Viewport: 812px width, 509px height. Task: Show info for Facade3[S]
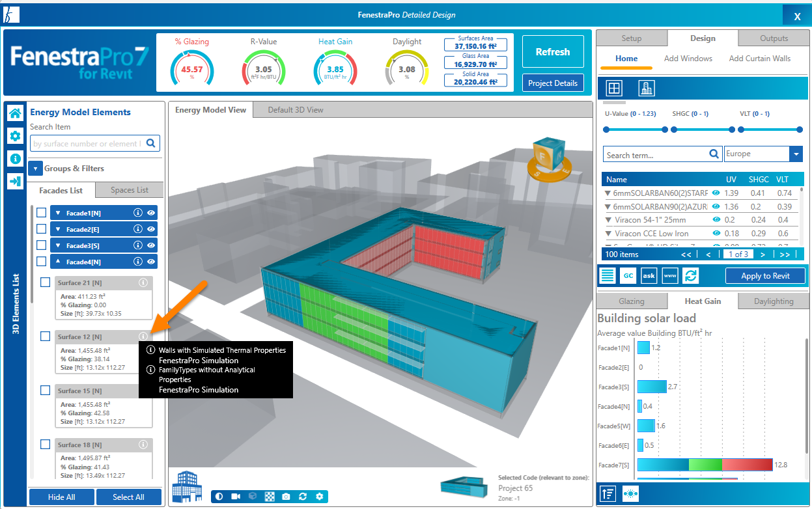[x=138, y=245]
